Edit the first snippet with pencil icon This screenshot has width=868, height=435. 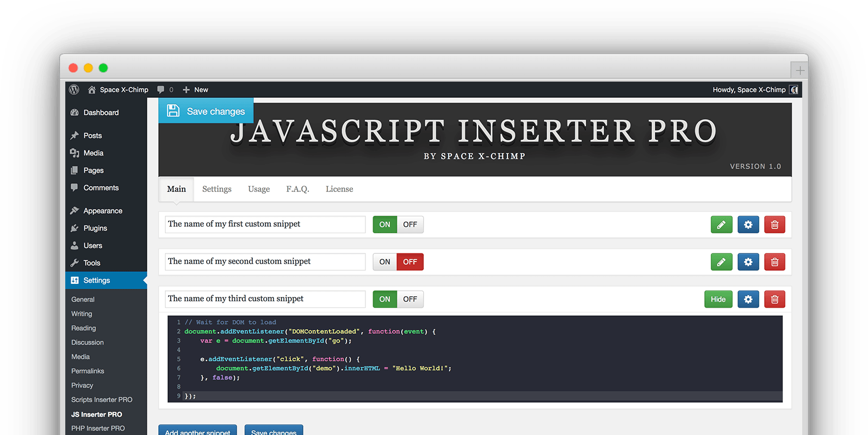(x=721, y=225)
